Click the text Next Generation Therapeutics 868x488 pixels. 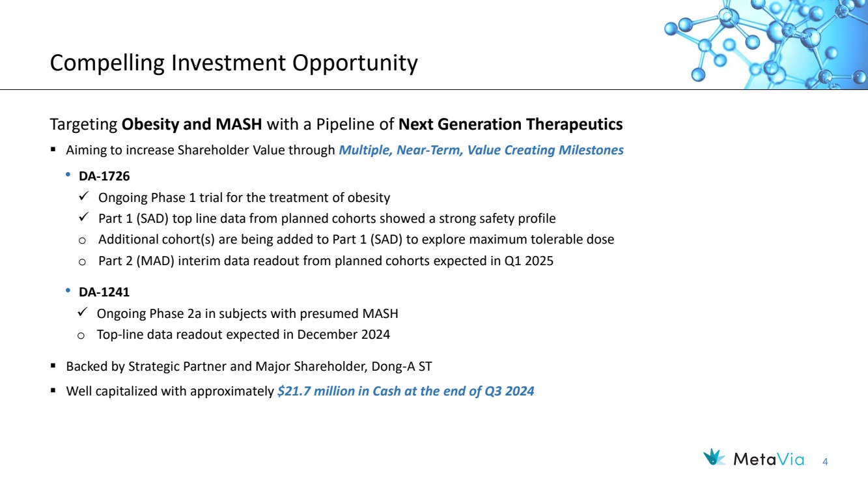511,124
